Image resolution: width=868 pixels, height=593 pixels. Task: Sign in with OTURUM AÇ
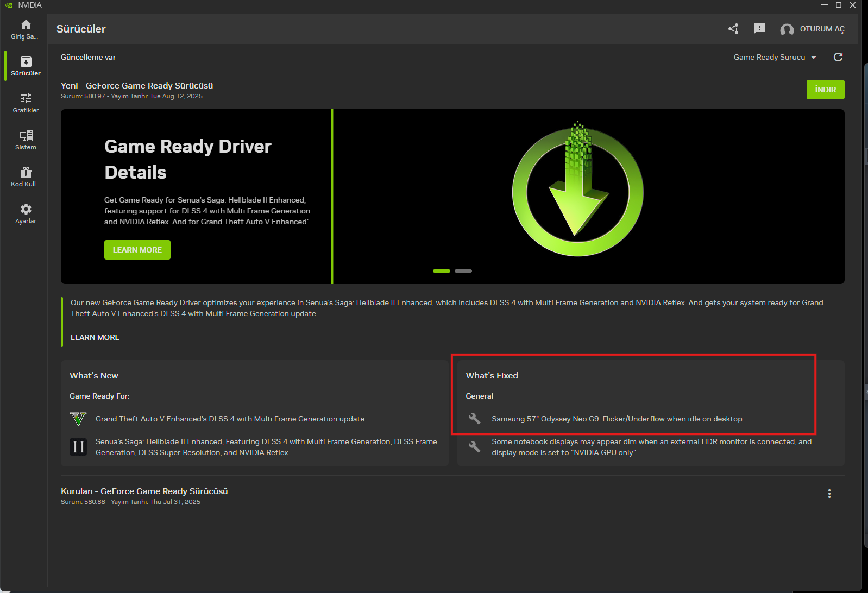(x=822, y=29)
